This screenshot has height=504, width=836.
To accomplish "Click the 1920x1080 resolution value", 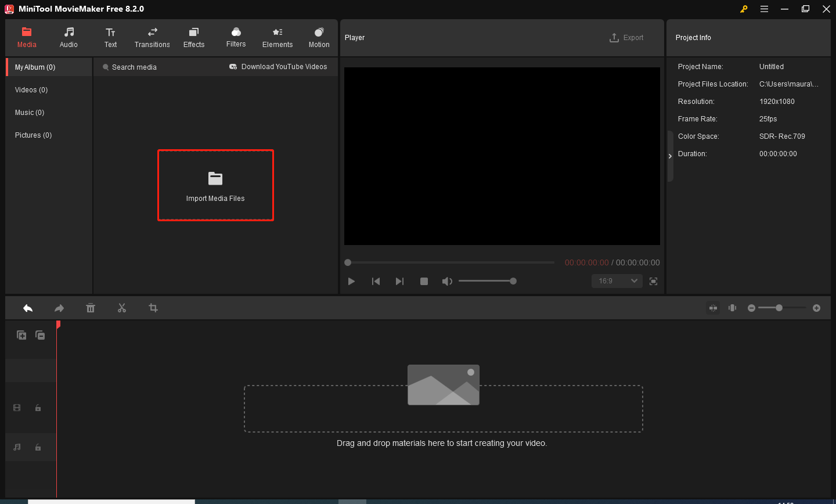I will (x=777, y=102).
